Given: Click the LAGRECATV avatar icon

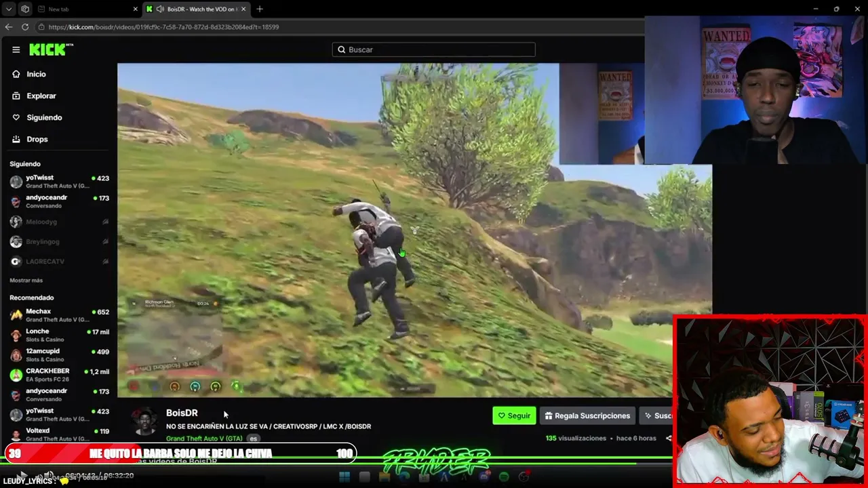Looking at the screenshot, I should coord(16,262).
